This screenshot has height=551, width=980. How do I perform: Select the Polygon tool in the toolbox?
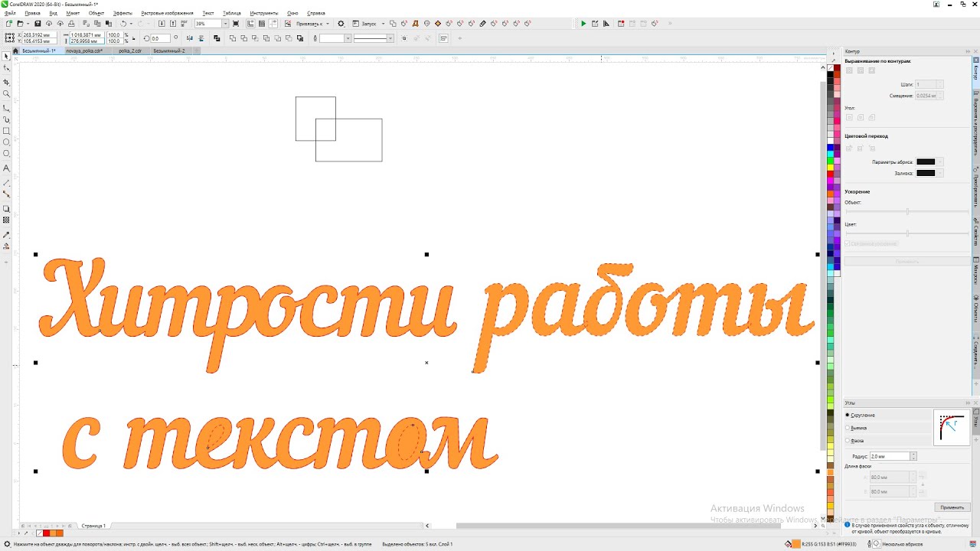click(7, 154)
